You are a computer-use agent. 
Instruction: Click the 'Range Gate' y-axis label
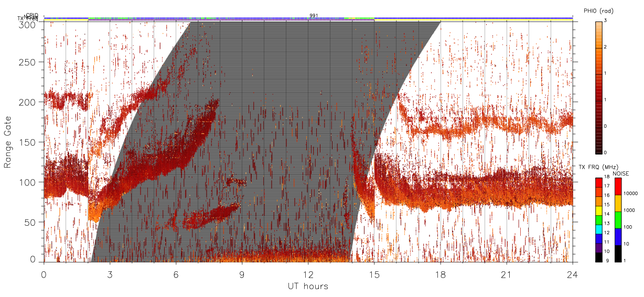(x=8, y=142)
